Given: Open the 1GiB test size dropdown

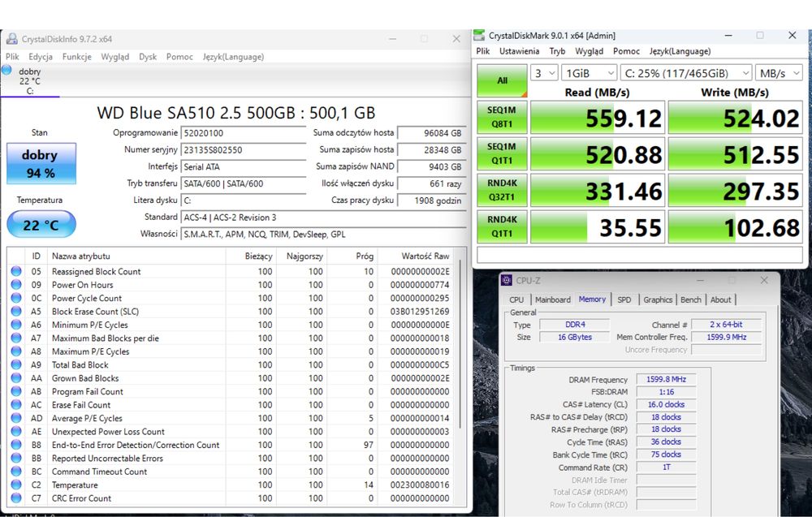Looking at the screenshot, I should 589,73.
